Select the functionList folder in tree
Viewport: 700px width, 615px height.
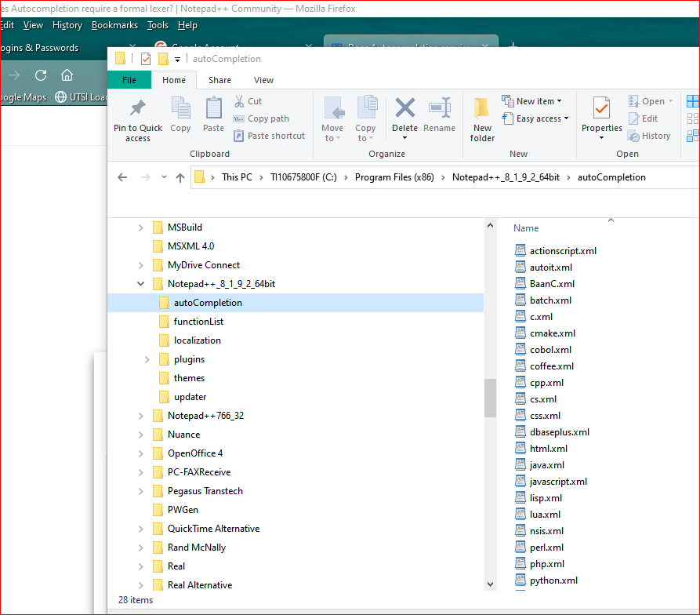point(198,322)
